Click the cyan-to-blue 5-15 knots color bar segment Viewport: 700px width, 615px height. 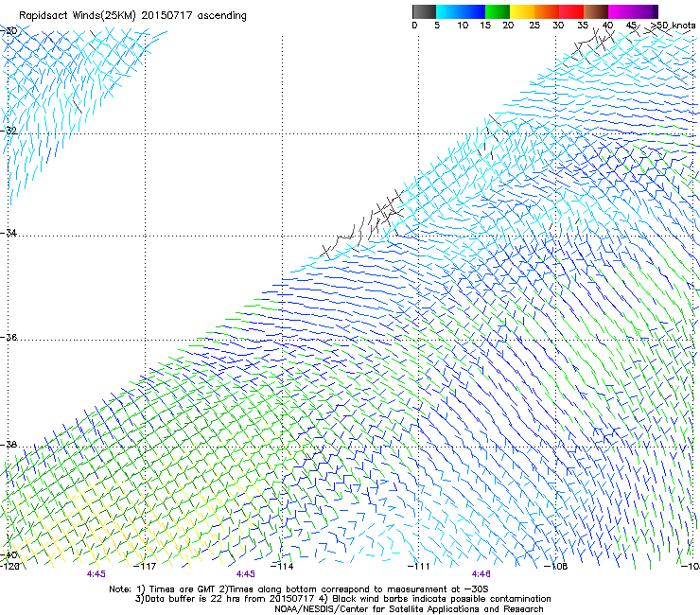coord(461,11)
